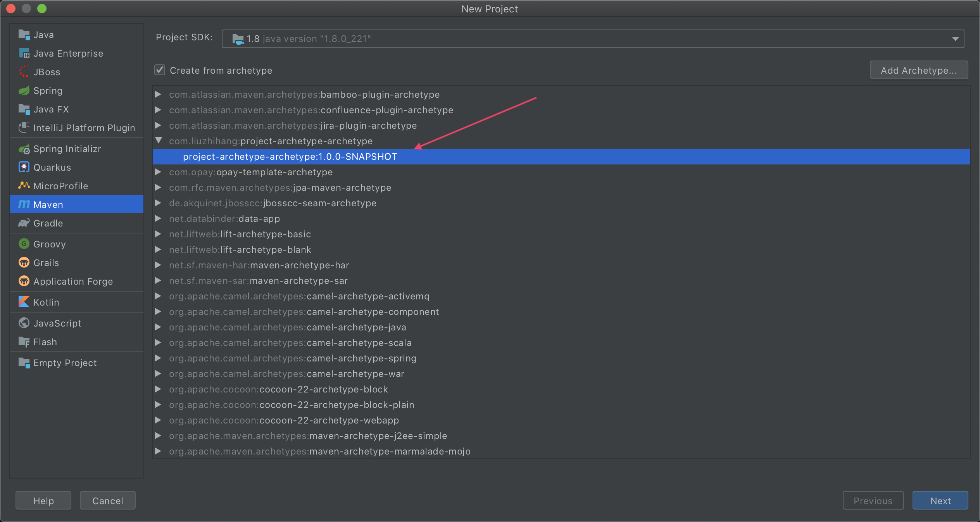Expand the com.opay:opay-template-archetype tree item

[161, 172]
